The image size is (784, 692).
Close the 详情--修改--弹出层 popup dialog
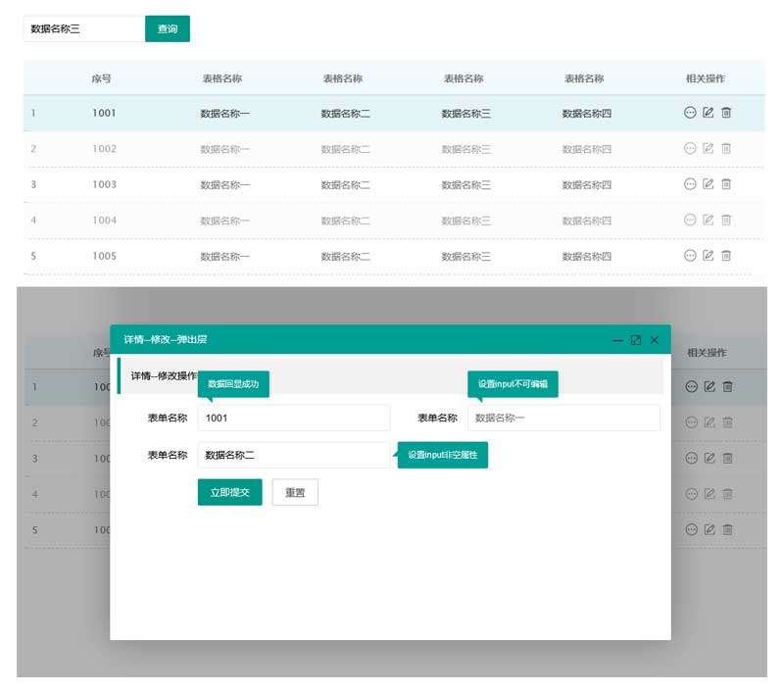pos(655,340)
